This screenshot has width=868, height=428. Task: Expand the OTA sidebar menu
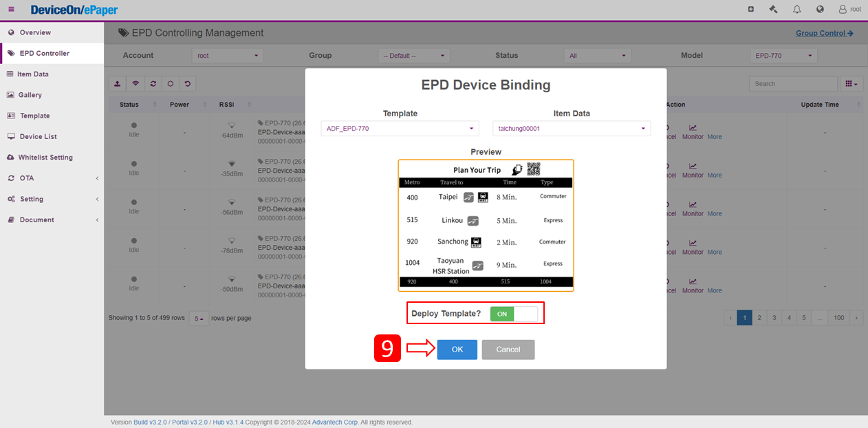(52, 178)
